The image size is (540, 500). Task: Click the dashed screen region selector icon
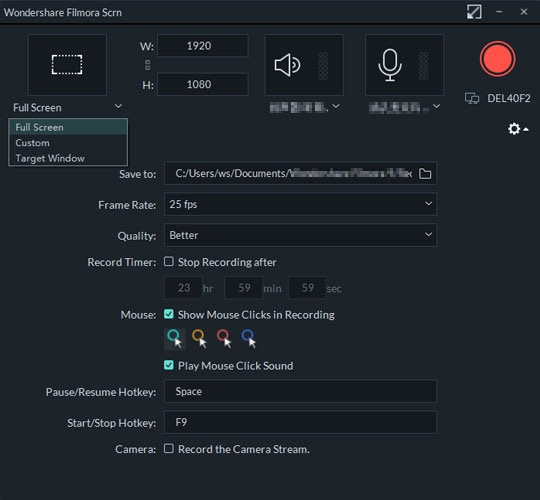point(67,64)
